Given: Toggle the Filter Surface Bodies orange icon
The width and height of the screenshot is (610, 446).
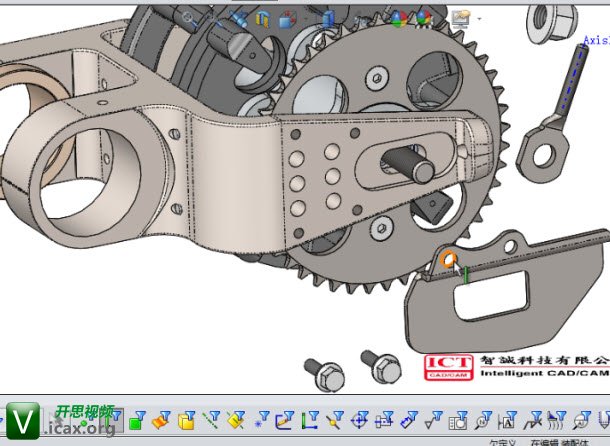Looking at the screenshot, I should coord(161,421).
